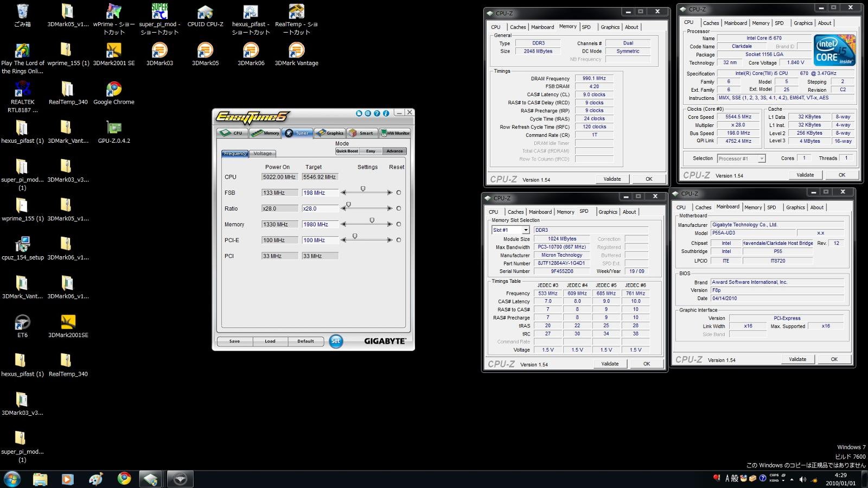This screenshot has height=488, width=868.
Task: Open Windows Media Player taskbar icon
Action: tap(67, 479)
